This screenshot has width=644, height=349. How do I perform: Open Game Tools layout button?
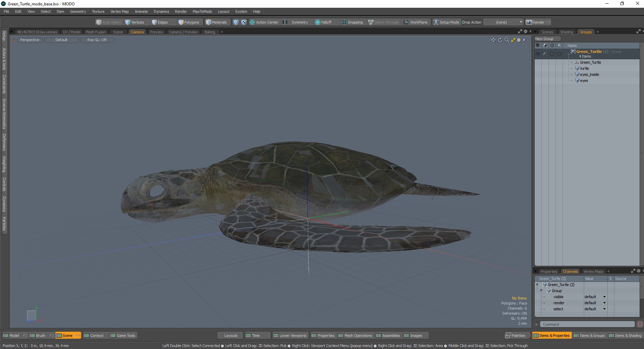click(x=123, y=336)
